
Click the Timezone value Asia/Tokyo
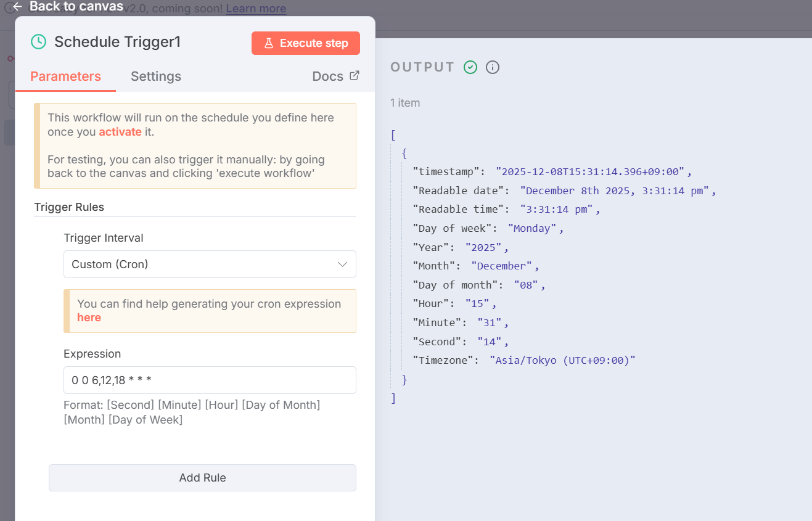click(562, 361)
